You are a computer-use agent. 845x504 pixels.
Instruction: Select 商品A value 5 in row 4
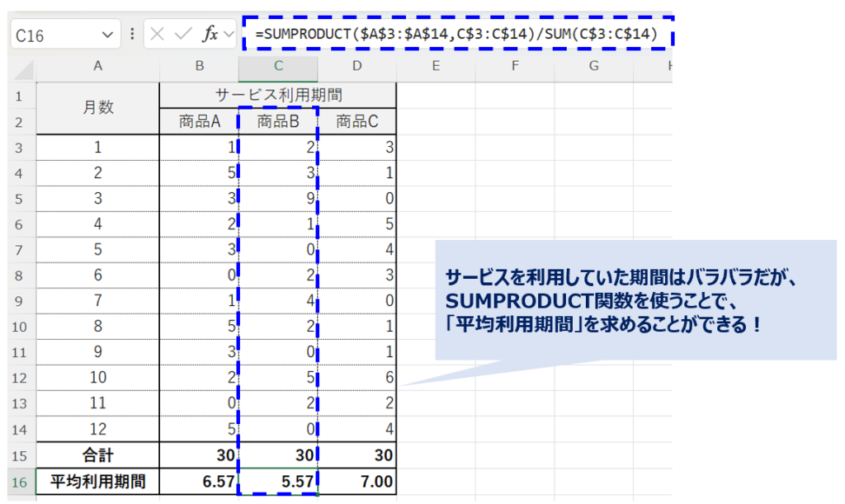pos(200,173)
